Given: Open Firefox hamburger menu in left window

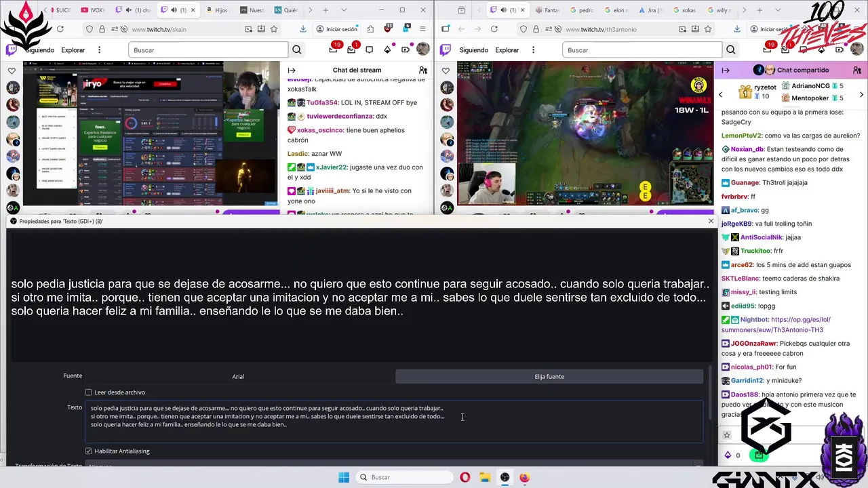Looking at the screenshot, I should coord(422,29).
